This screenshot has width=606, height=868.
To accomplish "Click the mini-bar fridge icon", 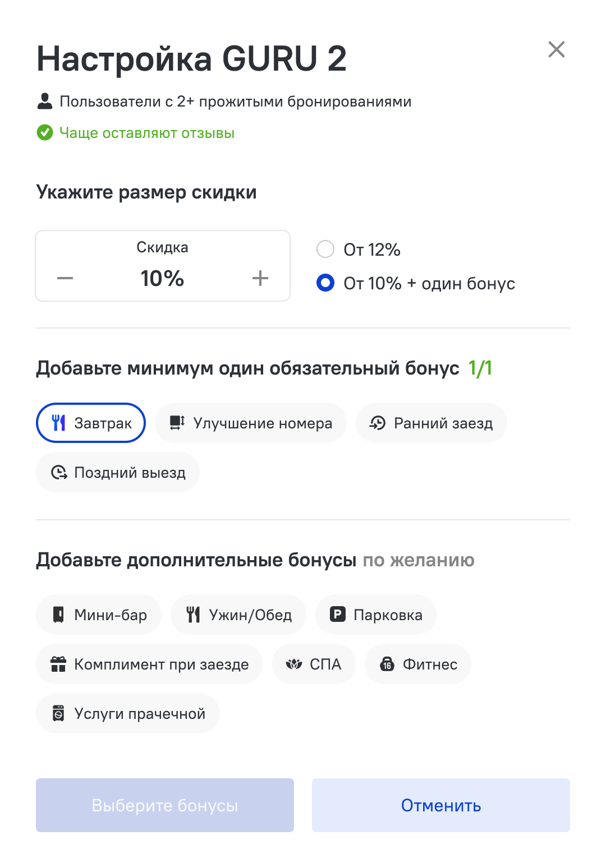I will pyautogui.click(x=58, y=615).
